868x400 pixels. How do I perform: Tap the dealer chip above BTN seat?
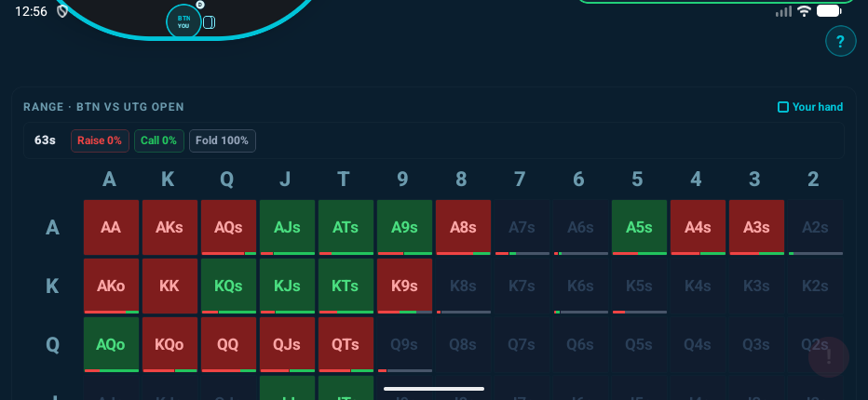click(200, 5)
